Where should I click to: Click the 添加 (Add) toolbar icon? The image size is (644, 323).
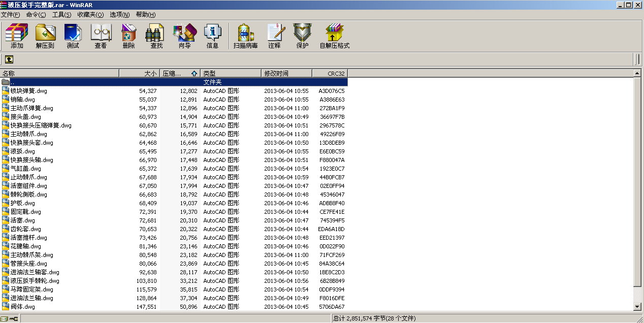tap(17, 36)
